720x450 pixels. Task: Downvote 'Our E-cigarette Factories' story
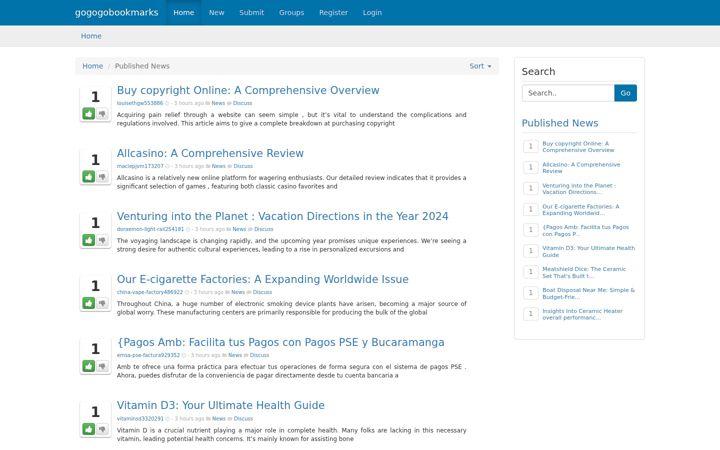(x=102, y=303)
